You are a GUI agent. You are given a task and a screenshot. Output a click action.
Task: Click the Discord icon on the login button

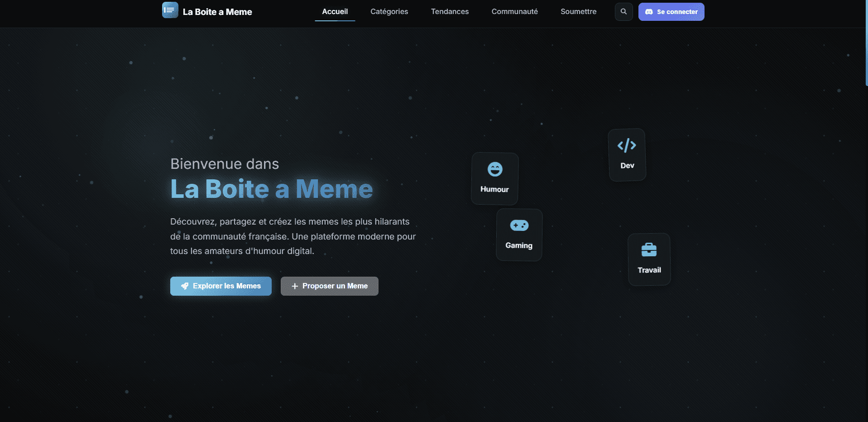pyautogui.click(x=649, y=12)
